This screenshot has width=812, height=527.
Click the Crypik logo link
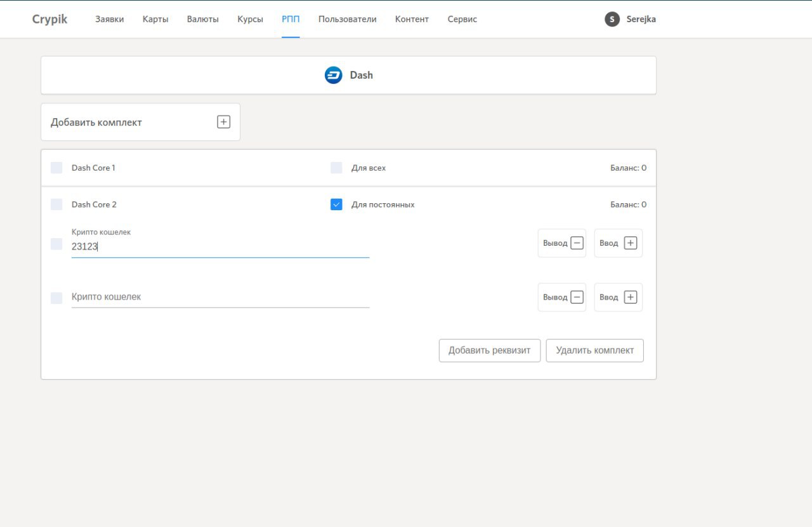[x=50, y=19]
